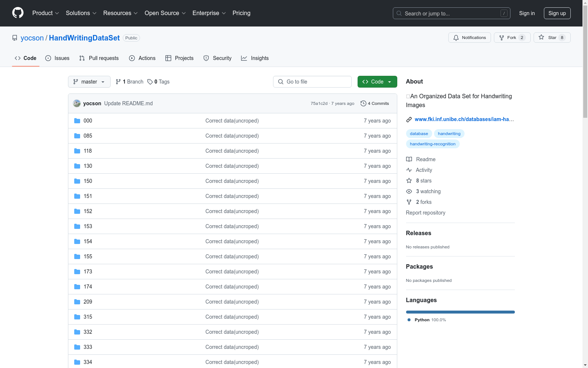Click the eye icon beside watching
588x368 pixels.
coord(409,191)
